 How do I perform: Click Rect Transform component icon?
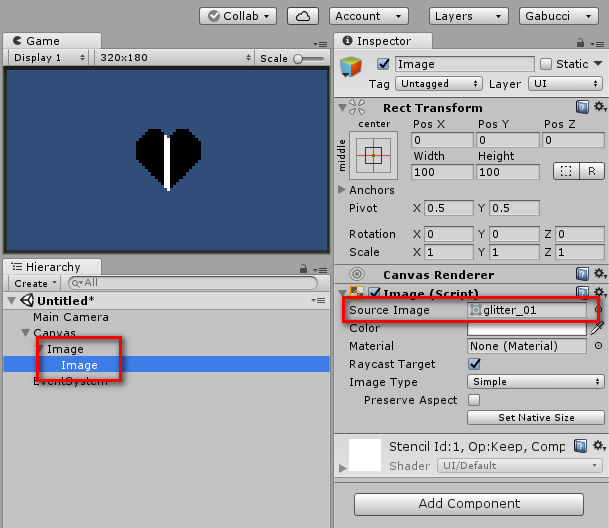point(357,107)
